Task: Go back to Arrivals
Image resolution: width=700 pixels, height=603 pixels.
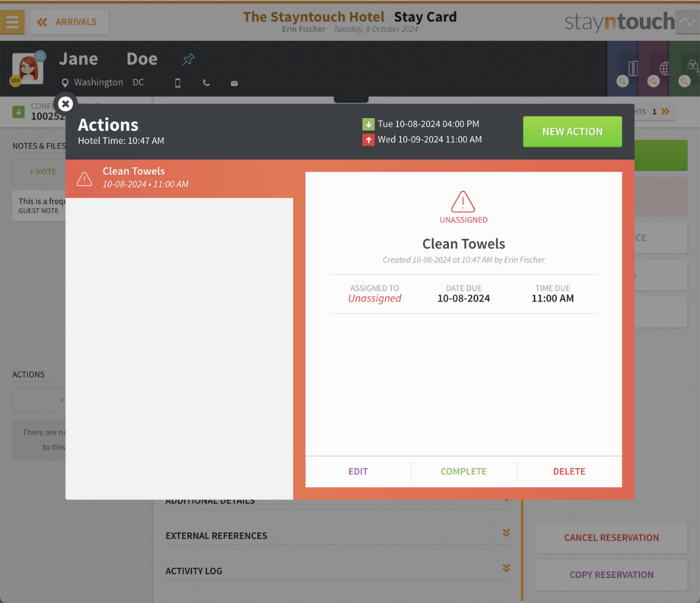Action: click(70, 22)
